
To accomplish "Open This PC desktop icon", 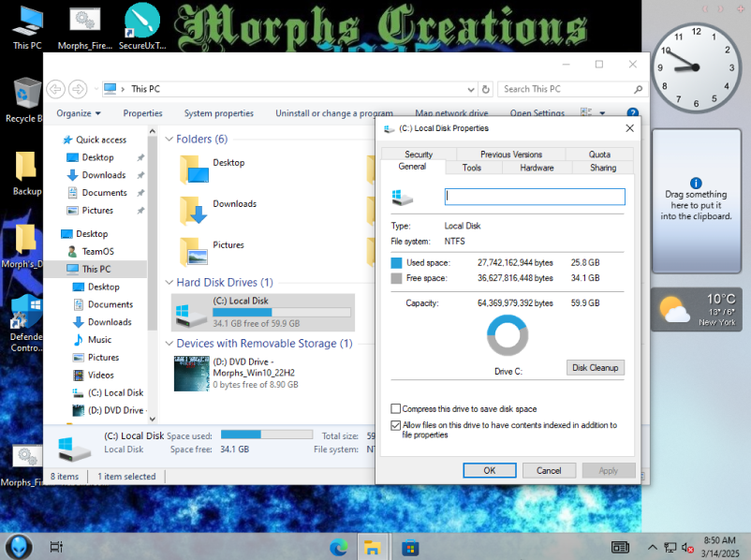I will pos(27,26).
